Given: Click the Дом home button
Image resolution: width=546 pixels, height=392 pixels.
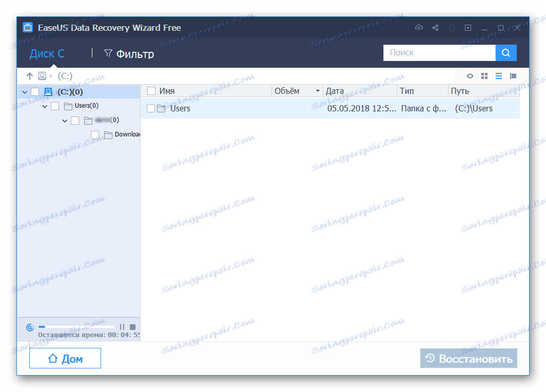Looking at the screenshot, I should pyautogui.click(x=65, y=358).
